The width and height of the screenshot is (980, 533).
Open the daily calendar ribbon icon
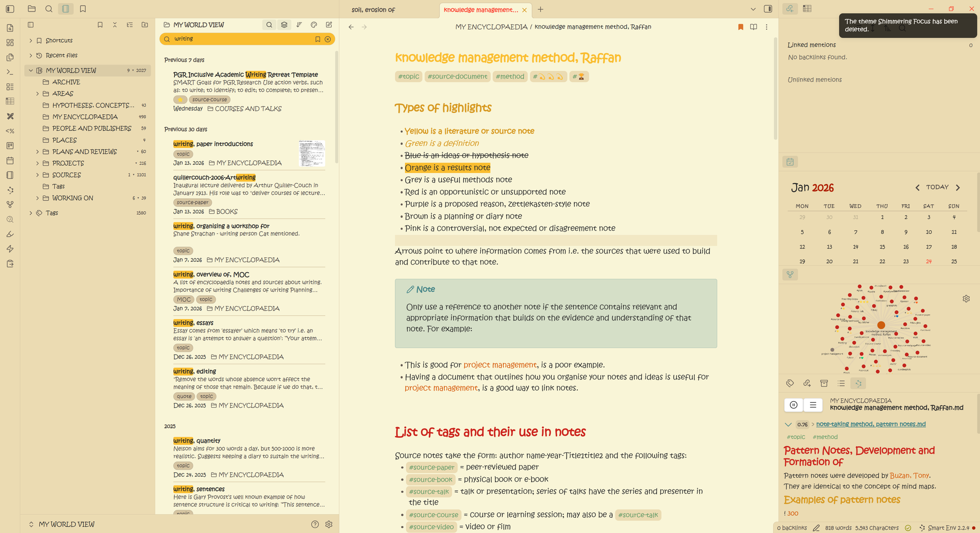(10, 160)
